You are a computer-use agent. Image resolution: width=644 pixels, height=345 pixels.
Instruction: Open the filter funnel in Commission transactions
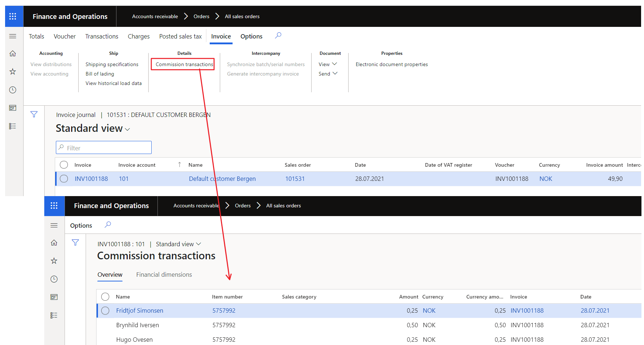pos(75,243)
